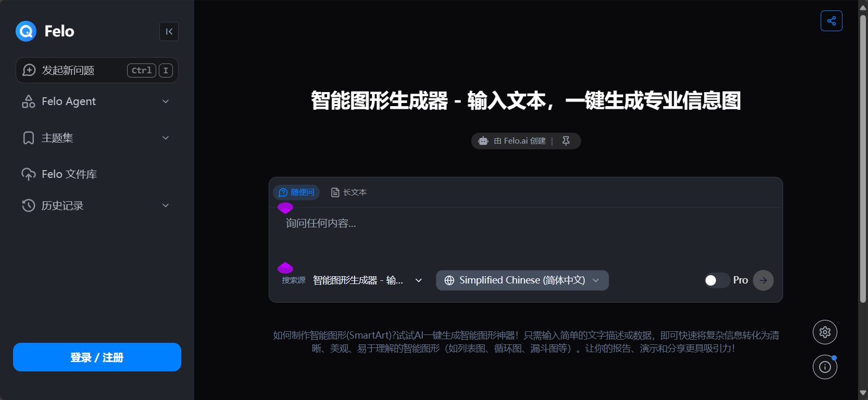The width and height of the screenshot is (868, 400).
Task: Collapse the sidebar with the arrow button
Action: pos(169,32)
